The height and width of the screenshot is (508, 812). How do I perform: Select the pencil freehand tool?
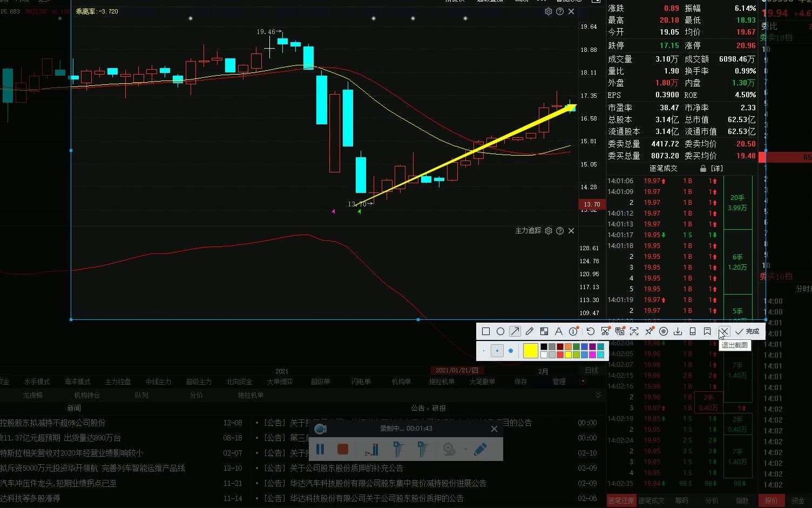pyautogui.click(x=530, y=331)
